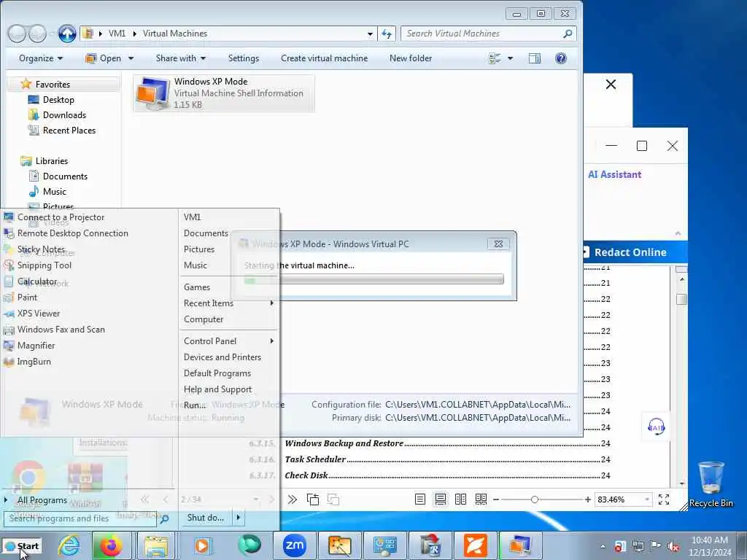Open the address bar history dropdown

tap(370, 34)
